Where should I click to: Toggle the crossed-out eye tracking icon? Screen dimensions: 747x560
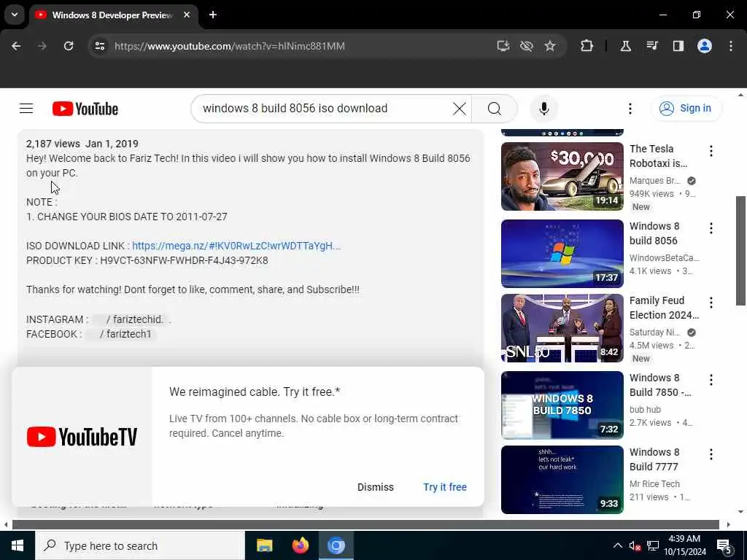click(x=527, y=46)
